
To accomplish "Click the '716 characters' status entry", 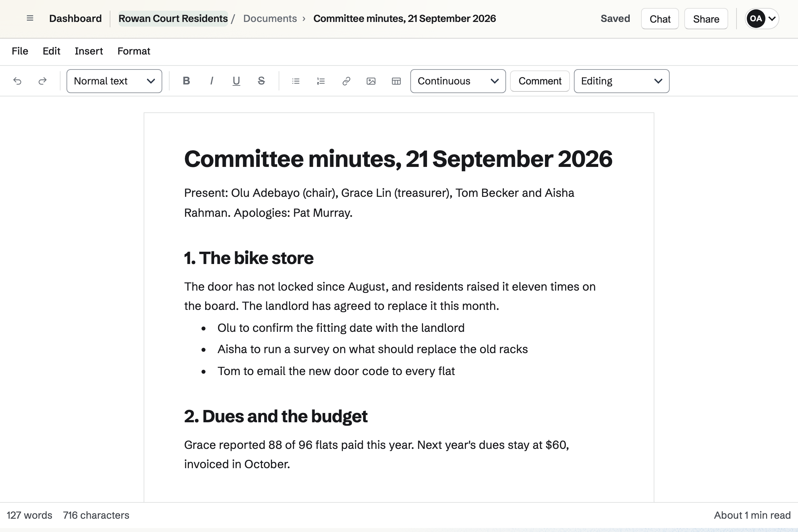I will tap(96, 515).
